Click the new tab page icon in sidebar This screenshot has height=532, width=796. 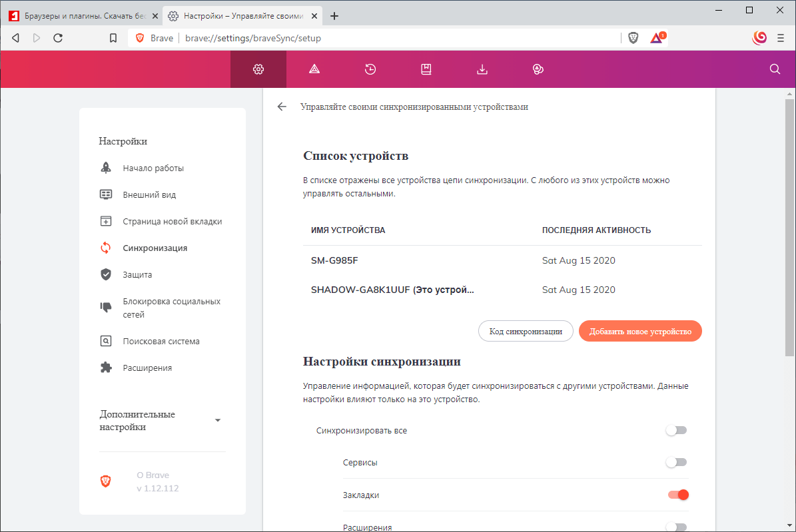tap(106, 221)
